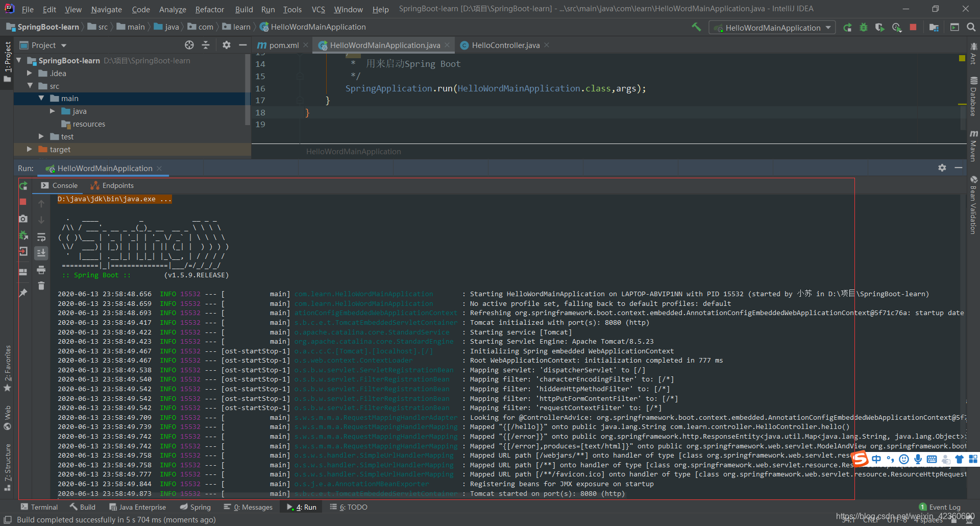Click the Down the Stack Trace arrow

click(x=41, y=220)
